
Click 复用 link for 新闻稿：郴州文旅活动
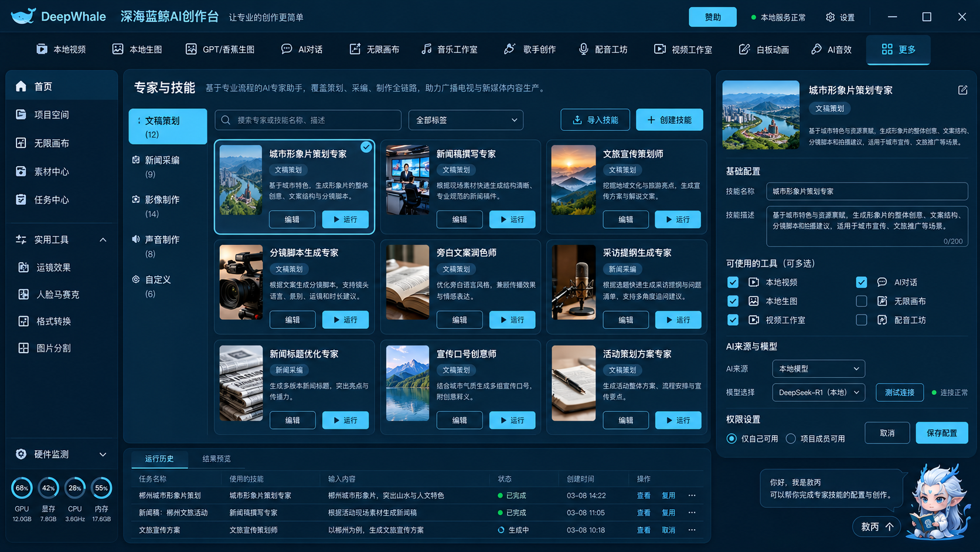click(668, 513)
